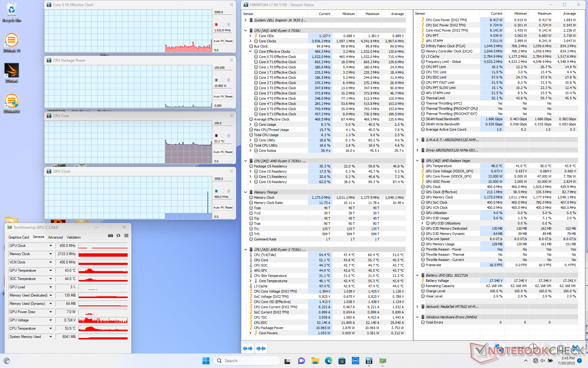The height and width of the screenshot is (368, 588).
Task: Open Microsoft Store from taskbar
Action: click(342, 361)
